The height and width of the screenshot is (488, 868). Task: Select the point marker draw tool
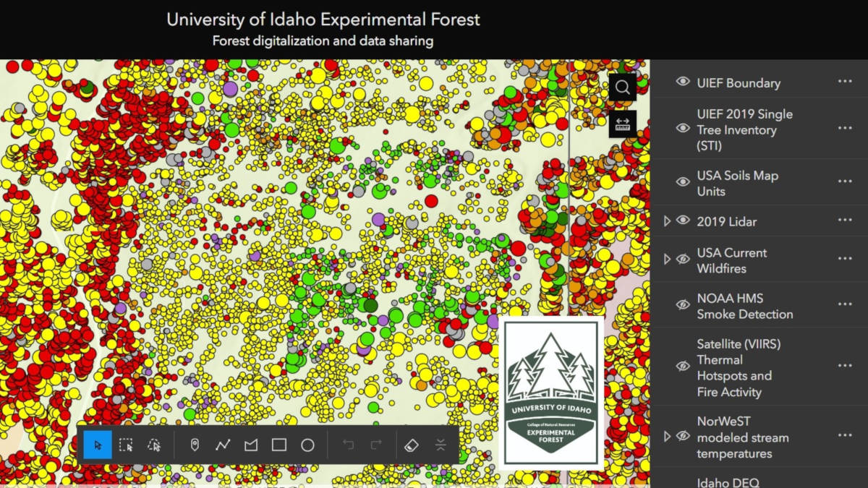[194, 445]
